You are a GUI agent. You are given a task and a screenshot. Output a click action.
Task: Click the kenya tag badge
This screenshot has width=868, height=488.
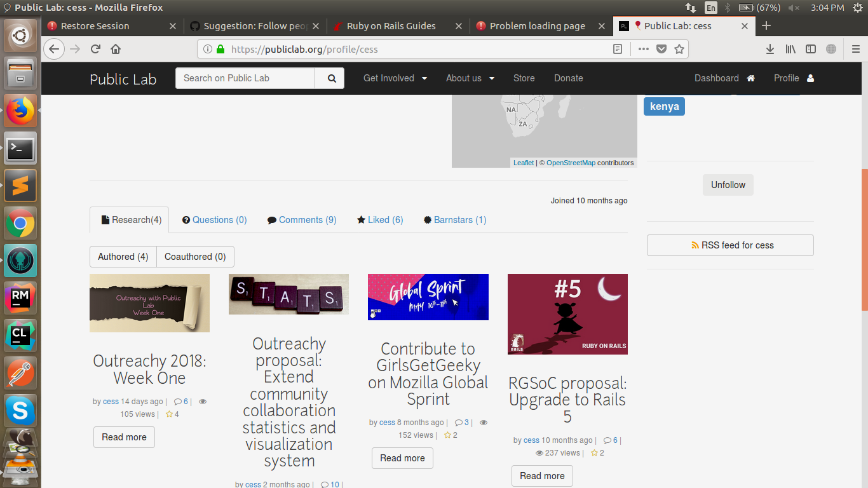coord(664,106)
